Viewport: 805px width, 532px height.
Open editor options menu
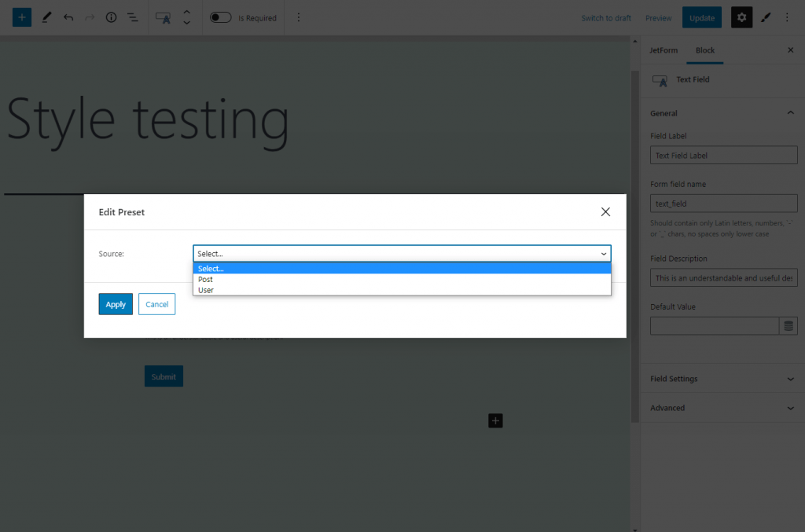tap(787, 17)
